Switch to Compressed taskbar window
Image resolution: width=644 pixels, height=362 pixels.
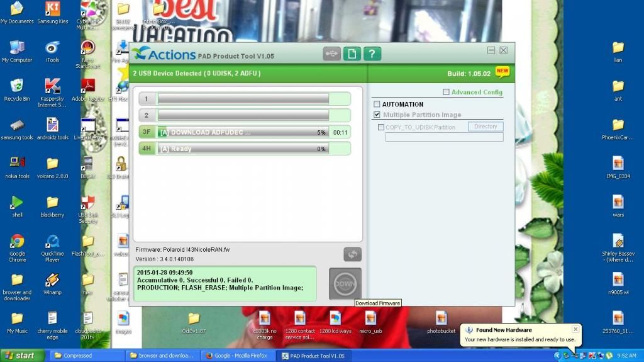87,356
